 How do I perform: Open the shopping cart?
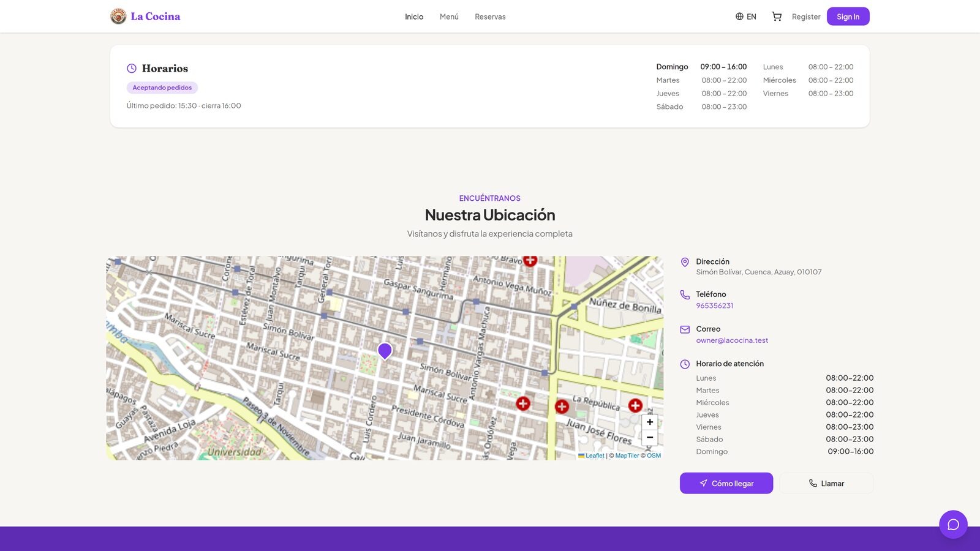click(x=777, y=17)
